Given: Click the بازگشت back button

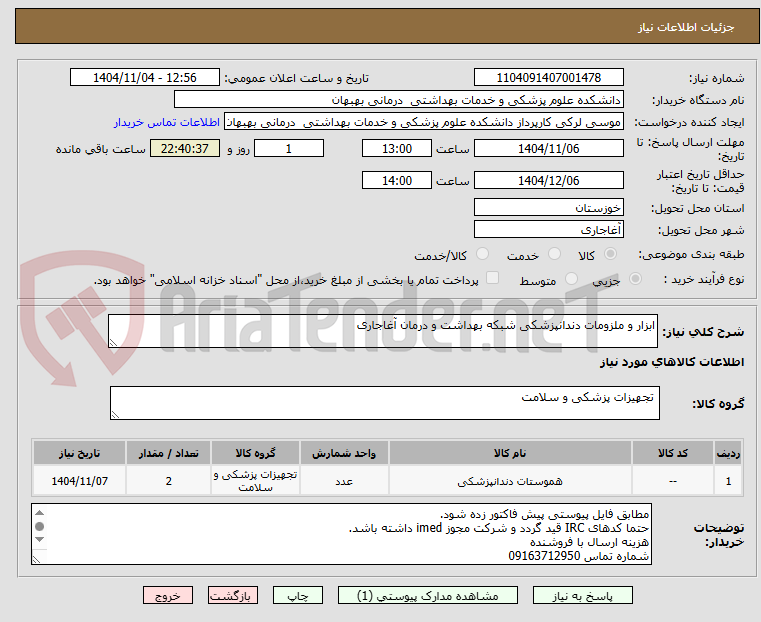Looking at the screenshot, I should [x=233, y=595].
